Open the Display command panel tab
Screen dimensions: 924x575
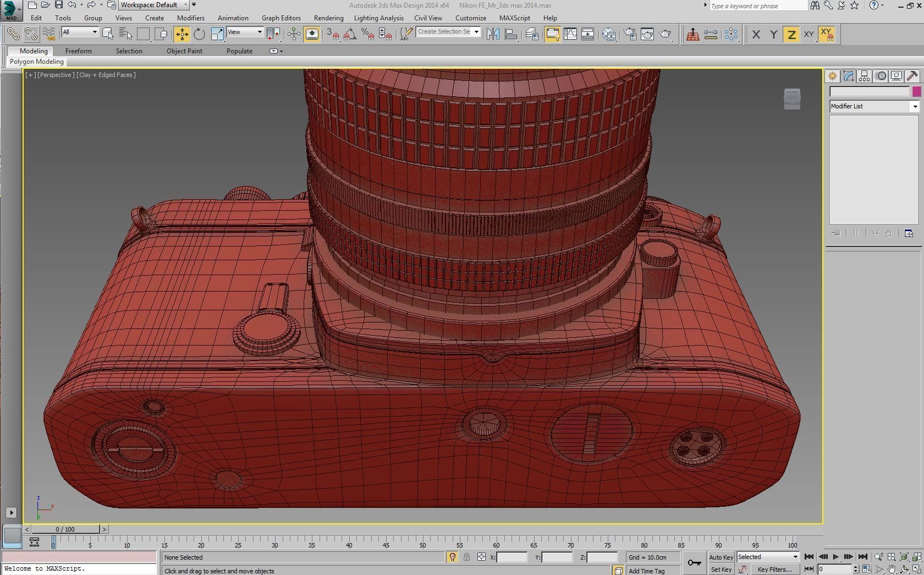pyautogui.click(x=897, y=76)
